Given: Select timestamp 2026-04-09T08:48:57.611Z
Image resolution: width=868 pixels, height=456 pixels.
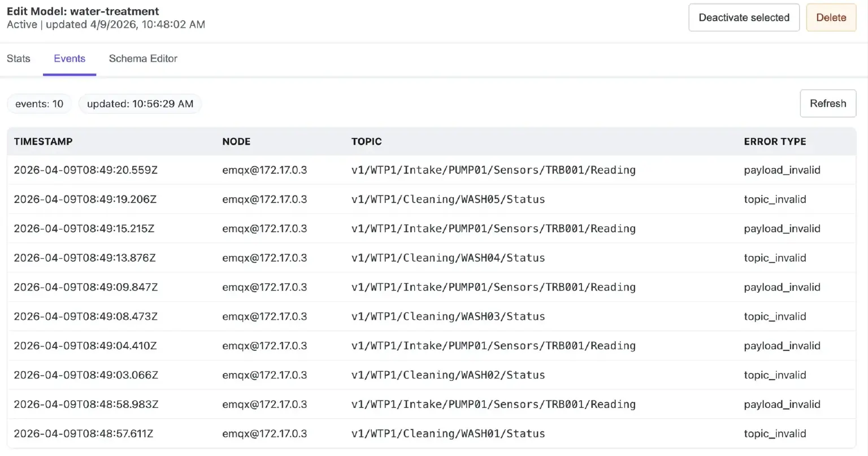Looking at the screenshot, I should point(84,434).
